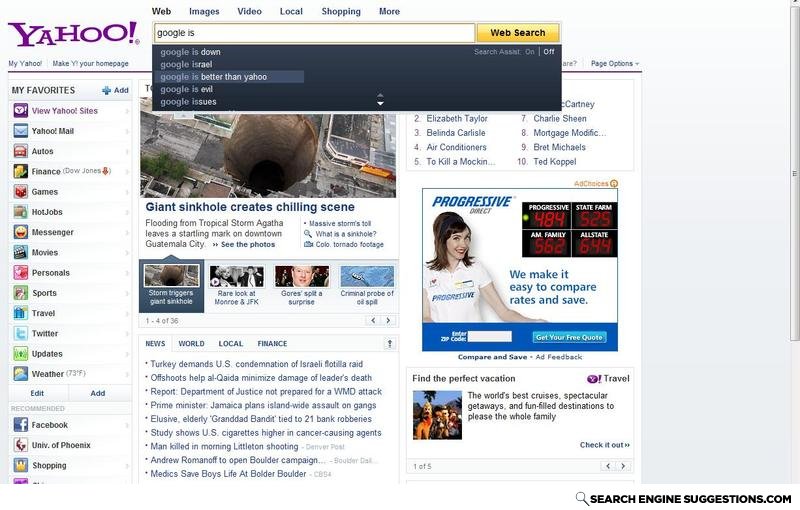Open the Univ. of Phoenix icon
The width and height of the screenshot is (800, 510).
pos(20,445)
